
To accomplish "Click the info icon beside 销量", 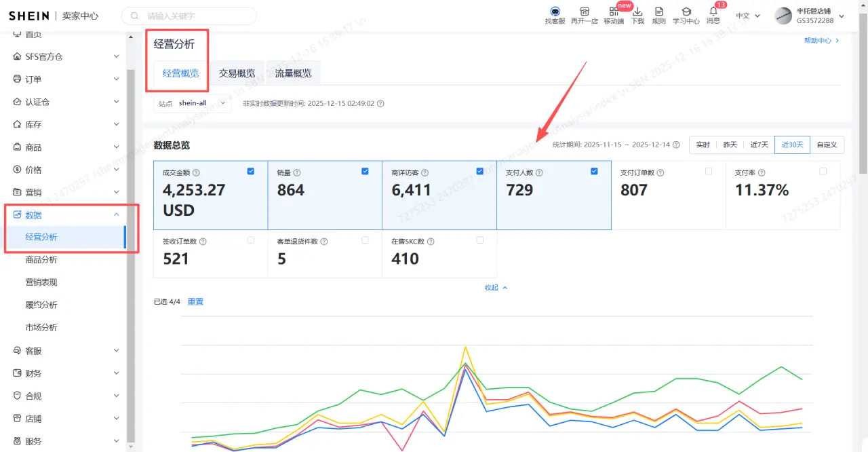I will coord(297,173).
